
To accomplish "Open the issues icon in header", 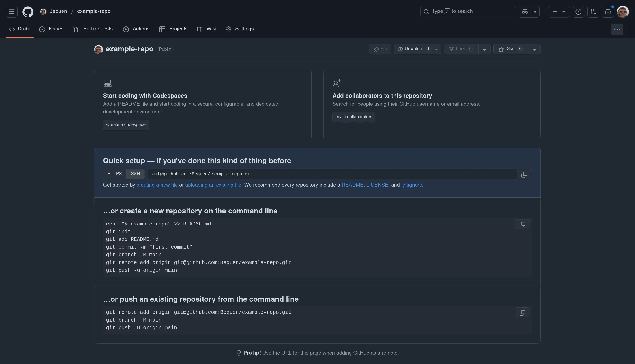I will coord(578,11).
